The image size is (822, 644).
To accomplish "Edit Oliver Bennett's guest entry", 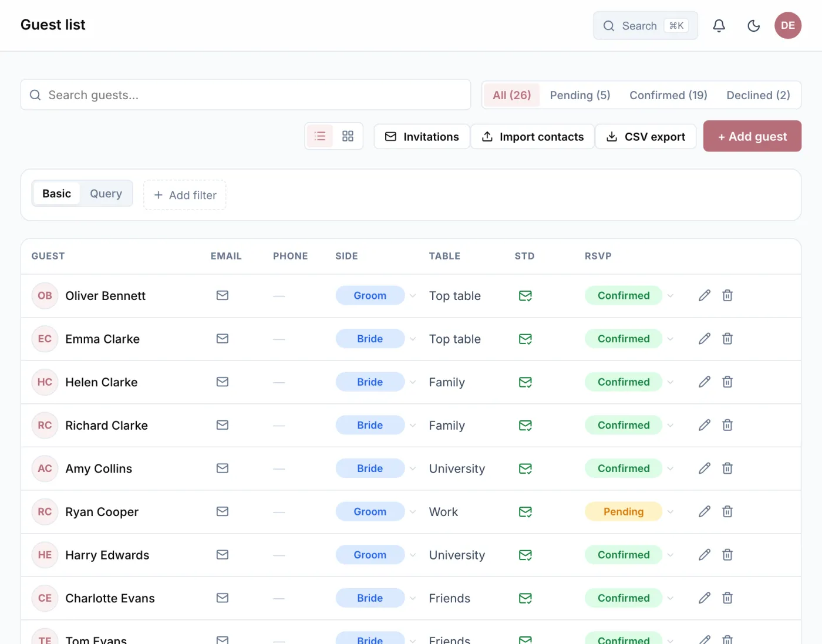I will click(705, 295).
